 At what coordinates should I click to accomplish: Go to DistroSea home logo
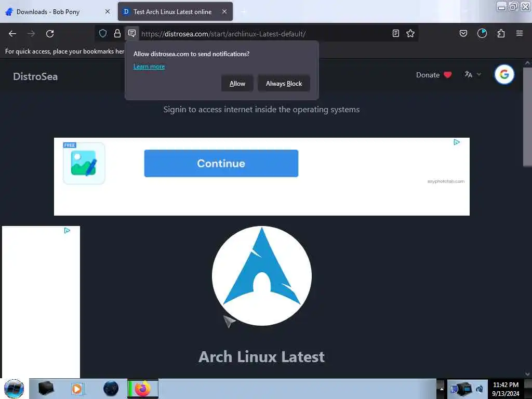[x=35, y=77]
